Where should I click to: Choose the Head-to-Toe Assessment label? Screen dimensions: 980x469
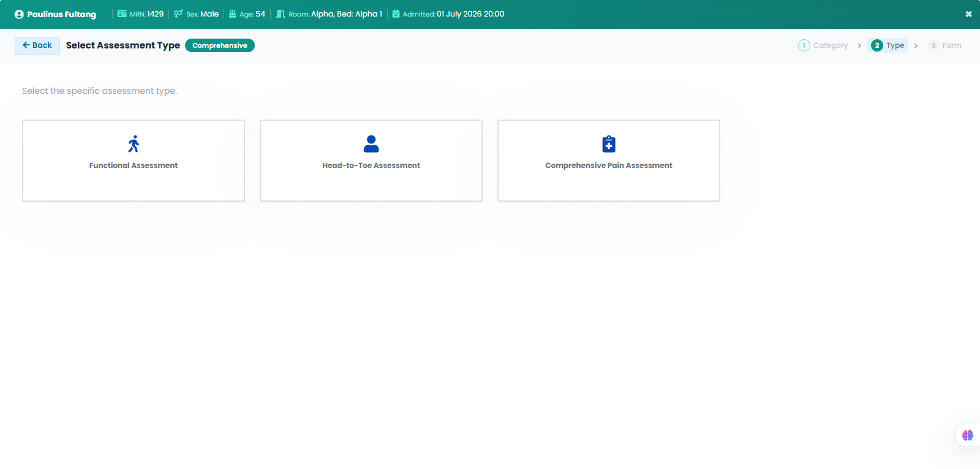click(371, 166)
